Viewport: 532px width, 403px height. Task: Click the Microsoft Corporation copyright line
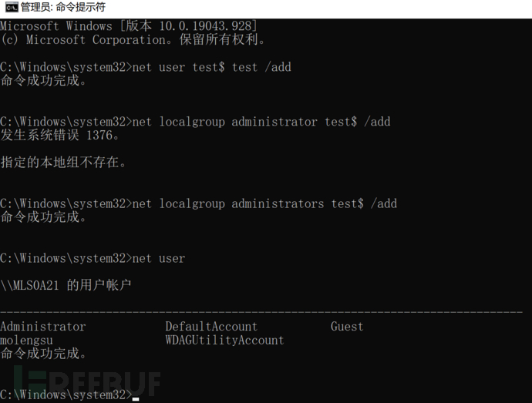(133, 39)
